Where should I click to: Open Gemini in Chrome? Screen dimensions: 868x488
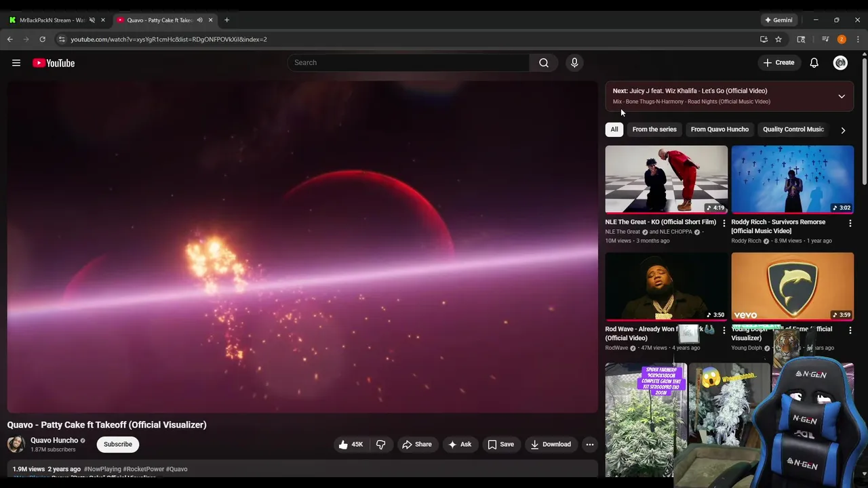pyautogui.click(x=778, y=20)
